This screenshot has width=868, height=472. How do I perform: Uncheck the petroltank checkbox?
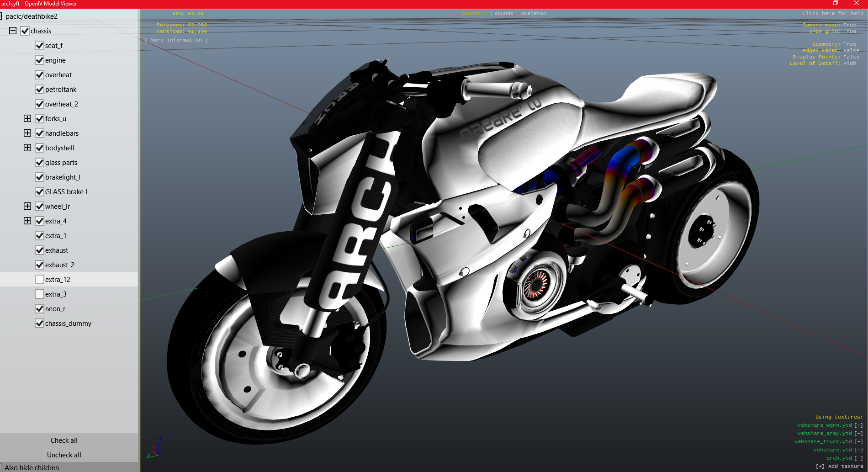pyautogui.click(x=40, y=89)
